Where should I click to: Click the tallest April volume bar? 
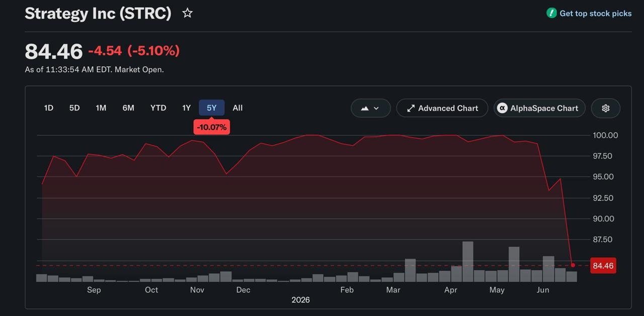coord(468,261)
